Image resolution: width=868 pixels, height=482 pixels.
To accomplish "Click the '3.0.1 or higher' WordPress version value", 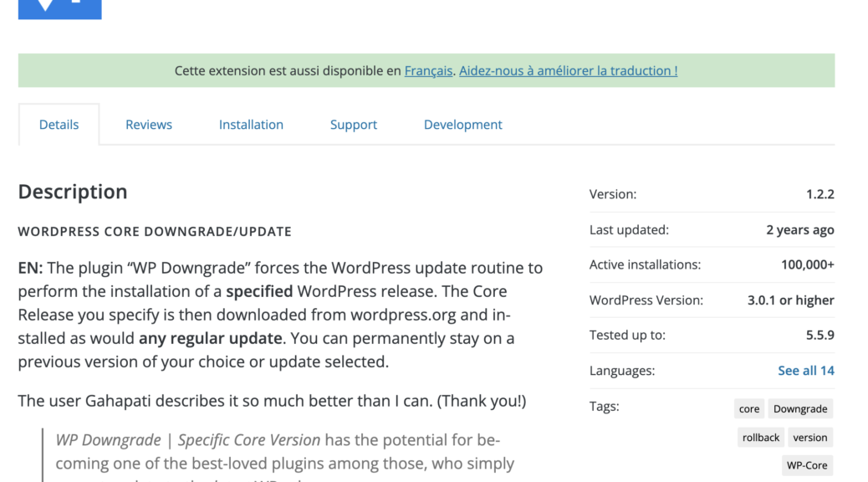I will click(790, 300).
